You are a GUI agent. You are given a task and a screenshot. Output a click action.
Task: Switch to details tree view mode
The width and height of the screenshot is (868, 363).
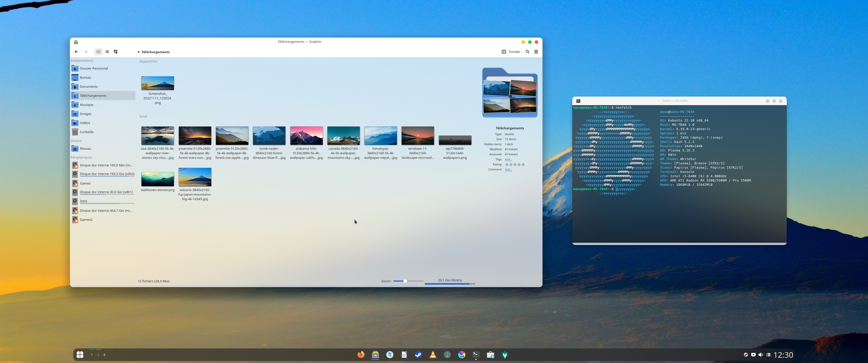pos(116,51)
